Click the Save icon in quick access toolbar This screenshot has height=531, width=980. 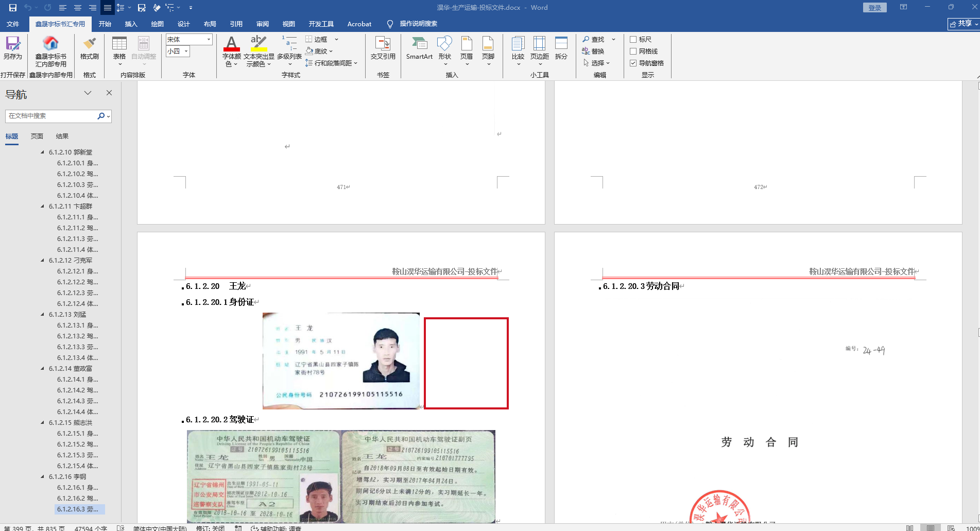pos(13,8)
